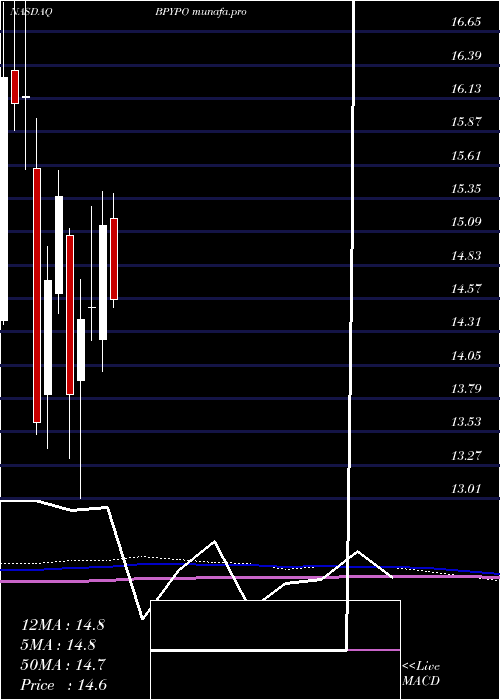
Task: Select the 15.35 price axis label
Action: 466,188
